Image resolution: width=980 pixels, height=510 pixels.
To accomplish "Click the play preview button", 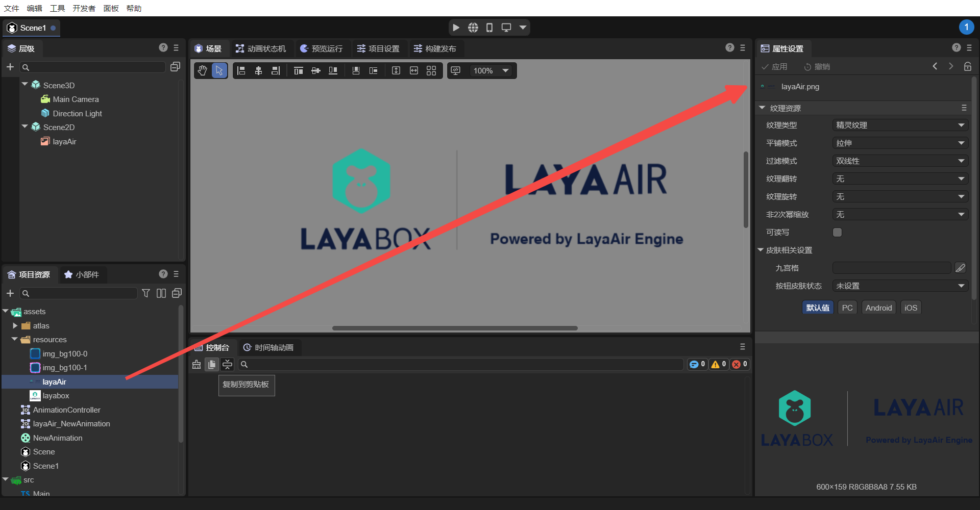I will click(456, 28).
